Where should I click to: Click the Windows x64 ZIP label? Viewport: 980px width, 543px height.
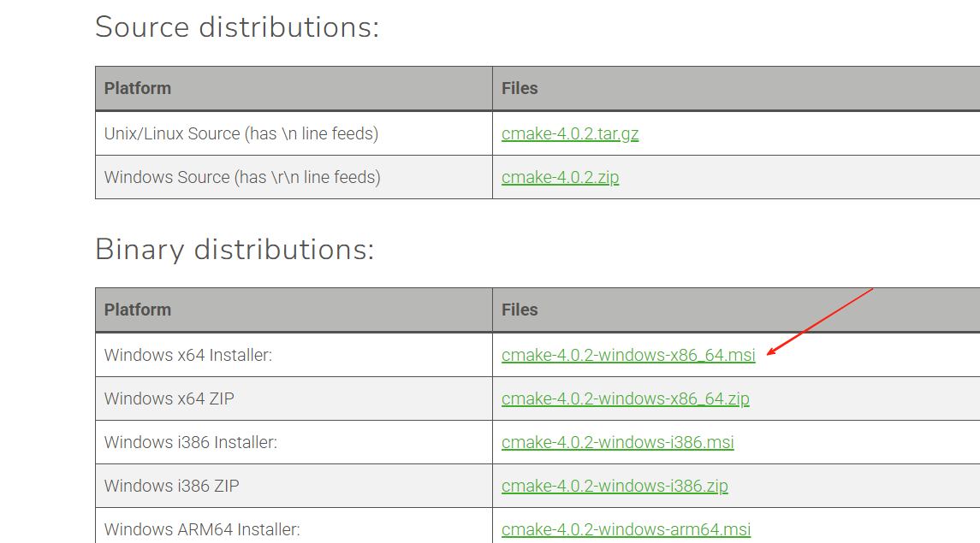click(169, 398)
